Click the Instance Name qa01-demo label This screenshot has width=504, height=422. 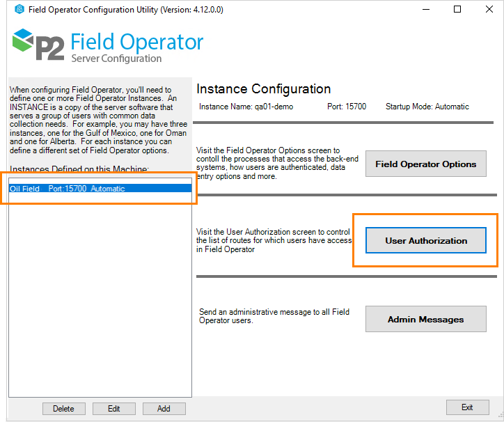tap(246, 107)
